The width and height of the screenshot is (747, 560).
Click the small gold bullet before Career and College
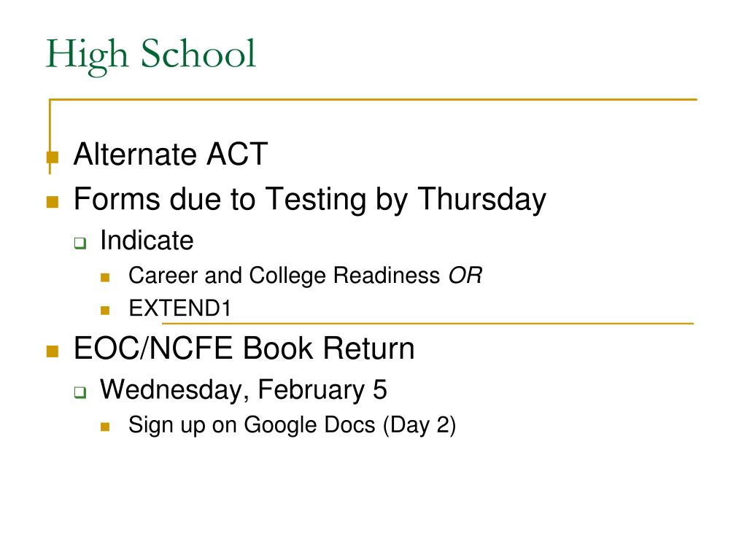(x=105, y=278)
